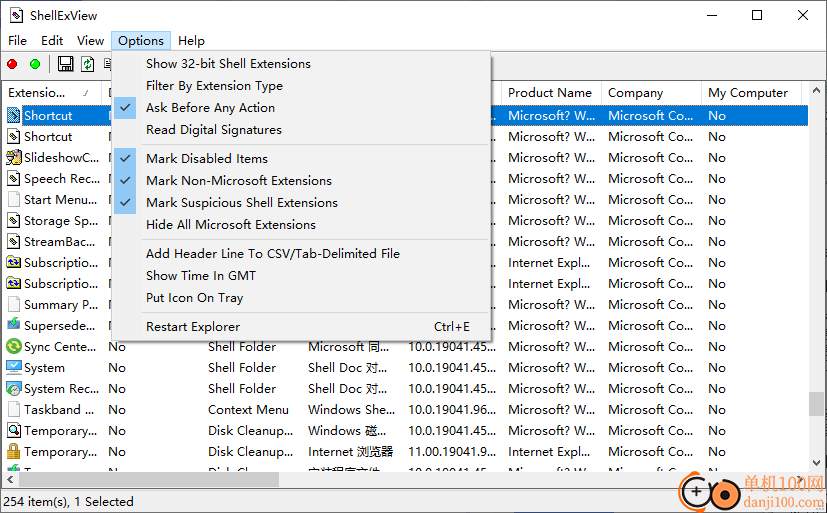
Task: Enable Put Icon On Tray
Action: tap(301, 298)
